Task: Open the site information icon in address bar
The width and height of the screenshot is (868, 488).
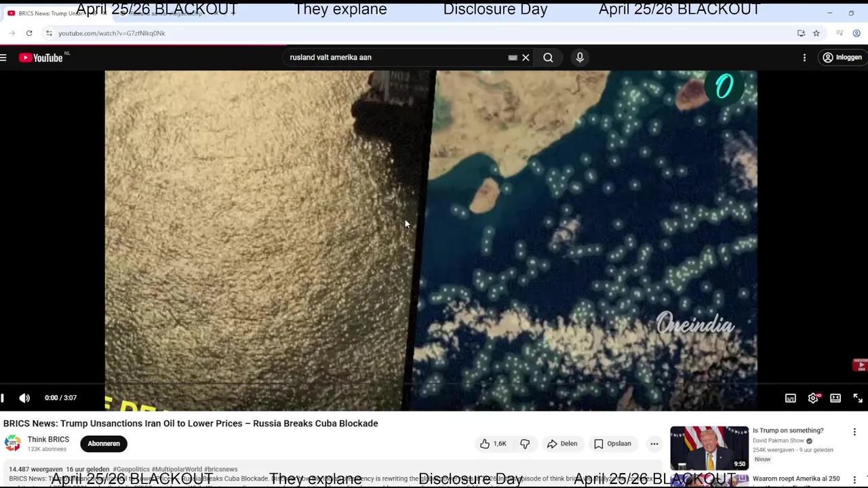Action: click(x=49, y=33)
